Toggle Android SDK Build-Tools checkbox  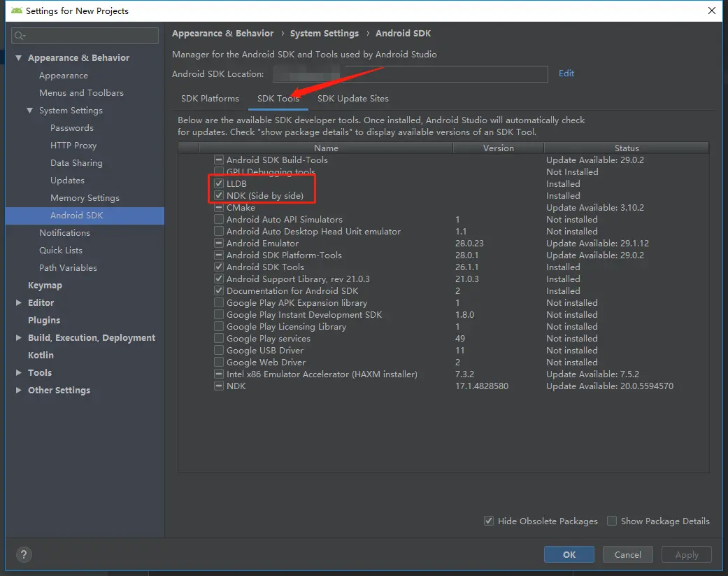(219, 160)
